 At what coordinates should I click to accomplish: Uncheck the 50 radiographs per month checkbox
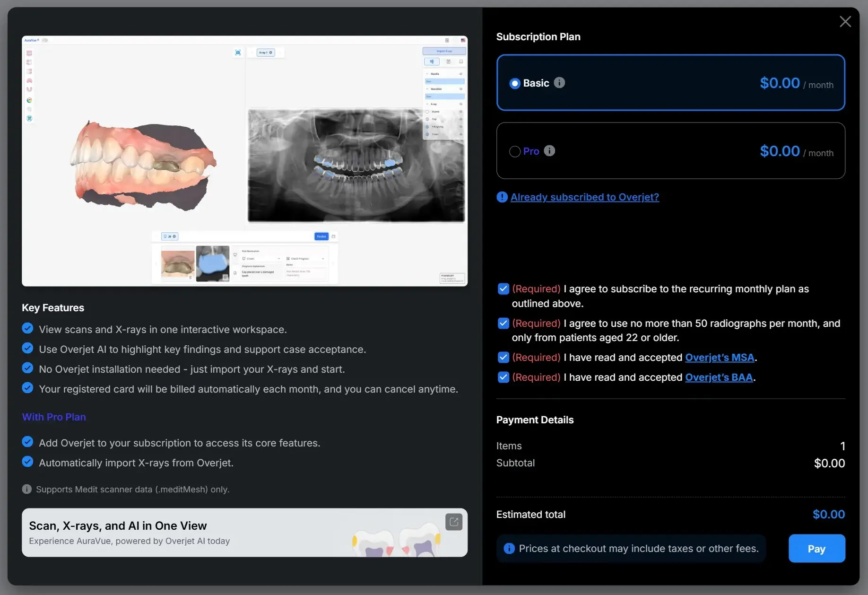(x=503, y=324)
